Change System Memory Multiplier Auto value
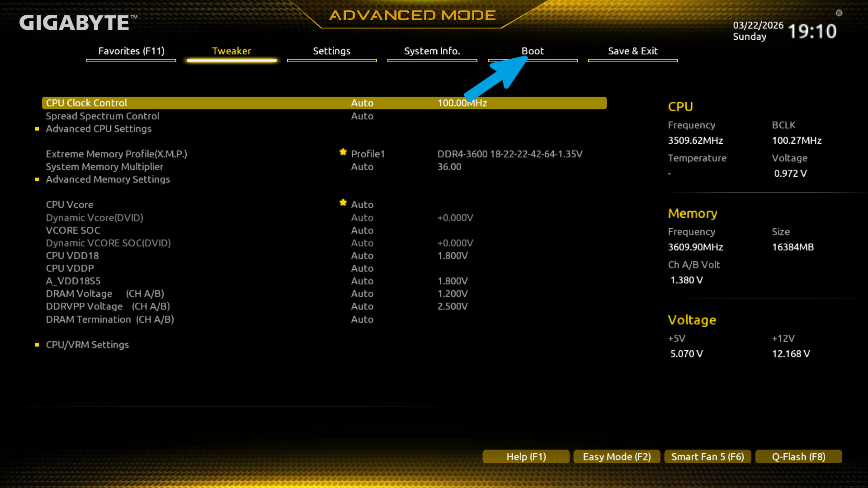The image size is (868, 488). click(x=362, y=167)
